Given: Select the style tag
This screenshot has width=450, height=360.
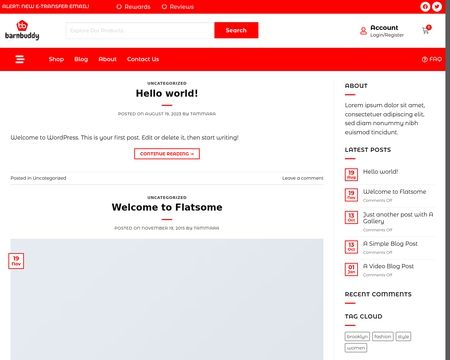Looking at the screenshot, I should click(x=403, y=337).
